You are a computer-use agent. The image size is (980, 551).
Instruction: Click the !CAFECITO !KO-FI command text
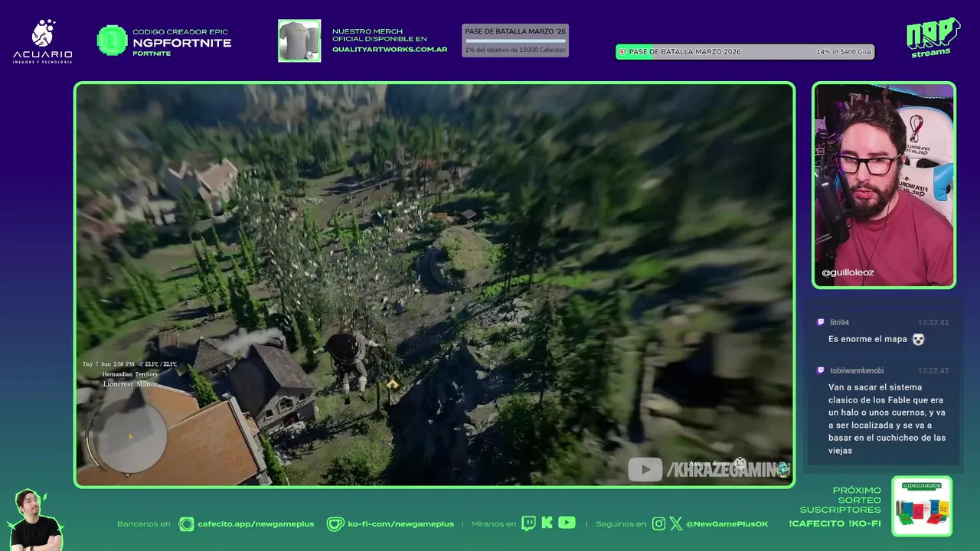[835, 523]
